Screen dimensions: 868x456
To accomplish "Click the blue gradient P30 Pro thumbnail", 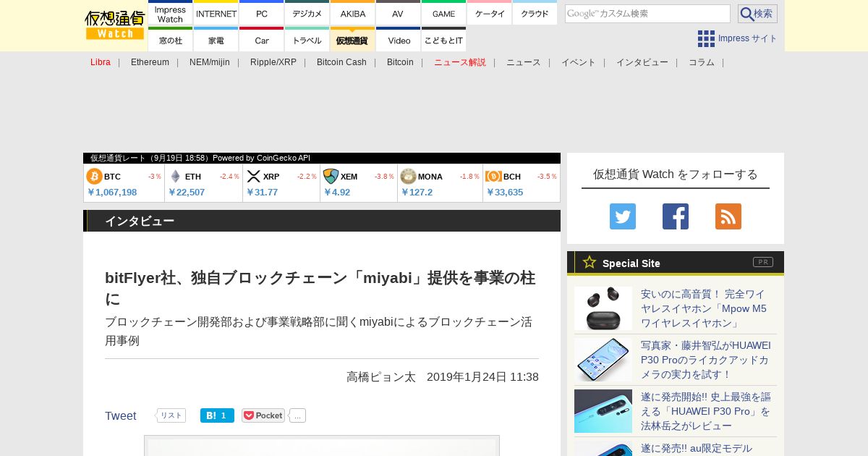I will tap(603, 411).
